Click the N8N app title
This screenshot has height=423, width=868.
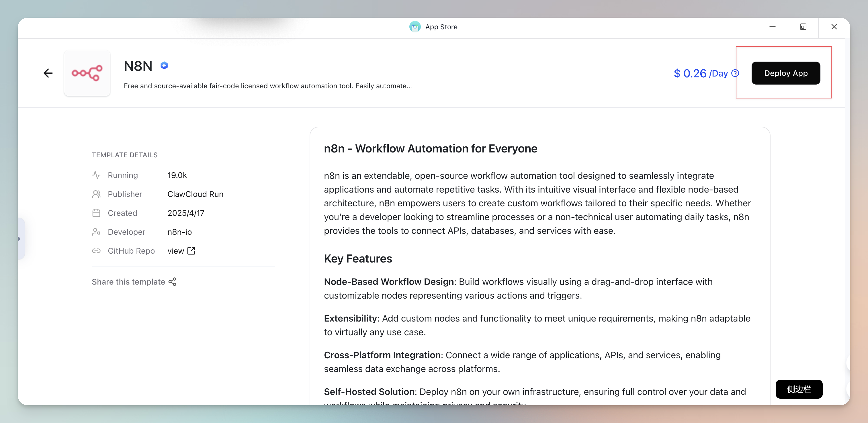click(x=138, y=66)
